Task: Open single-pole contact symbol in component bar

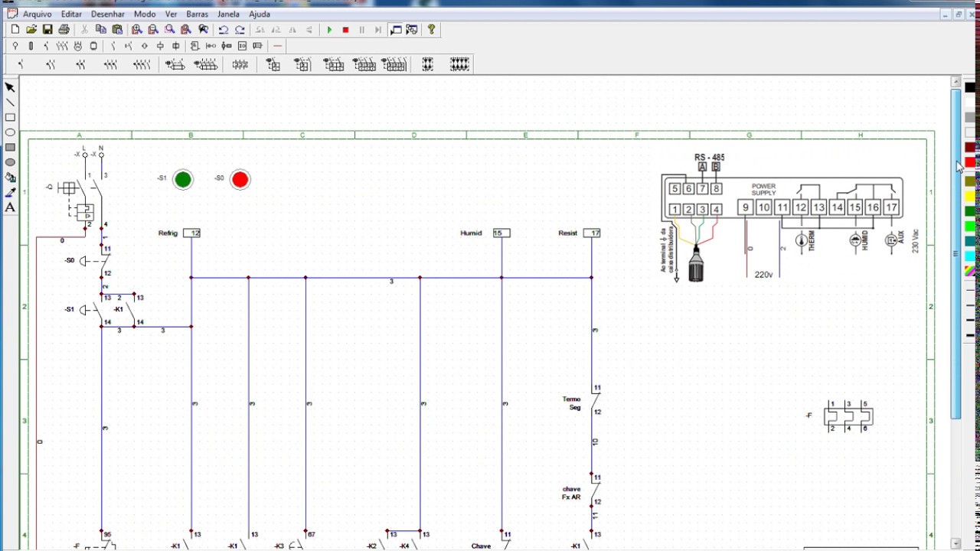Action: coord(21,65)
